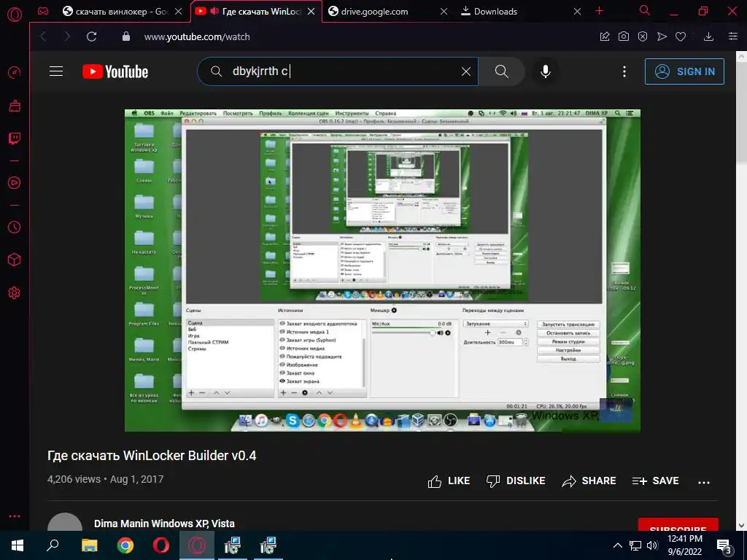Open Dima Manin Windows XP, Vista channel

coord(164,524)
